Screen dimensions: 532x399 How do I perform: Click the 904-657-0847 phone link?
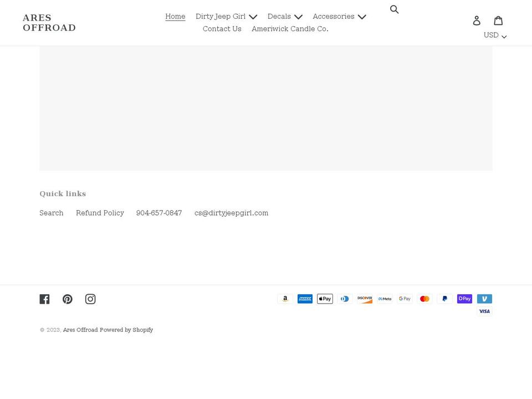[159, 213]
